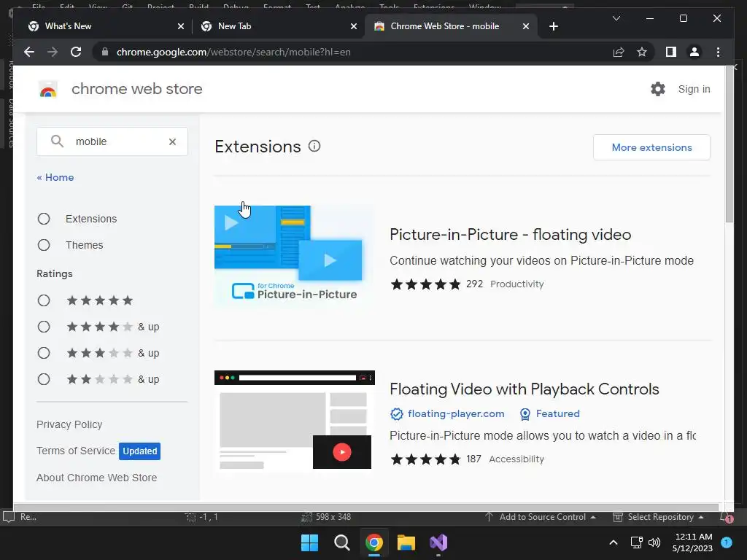
Task: Open Windows taskbar search
Action: (x=342, y=542)
